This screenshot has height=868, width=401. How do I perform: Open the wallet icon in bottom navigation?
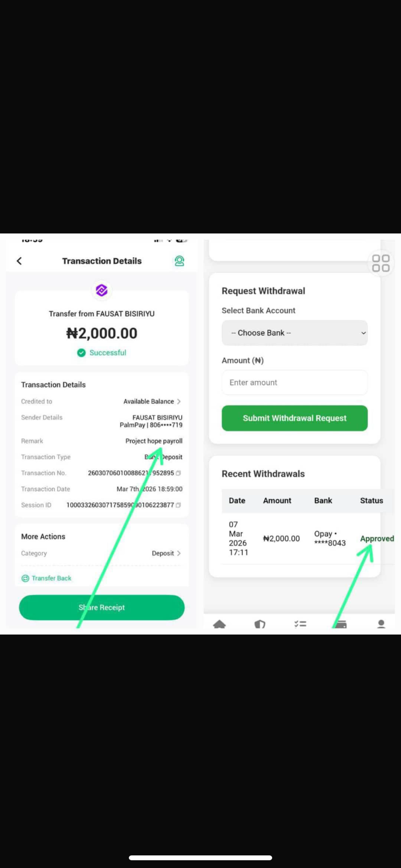[341, 624]
